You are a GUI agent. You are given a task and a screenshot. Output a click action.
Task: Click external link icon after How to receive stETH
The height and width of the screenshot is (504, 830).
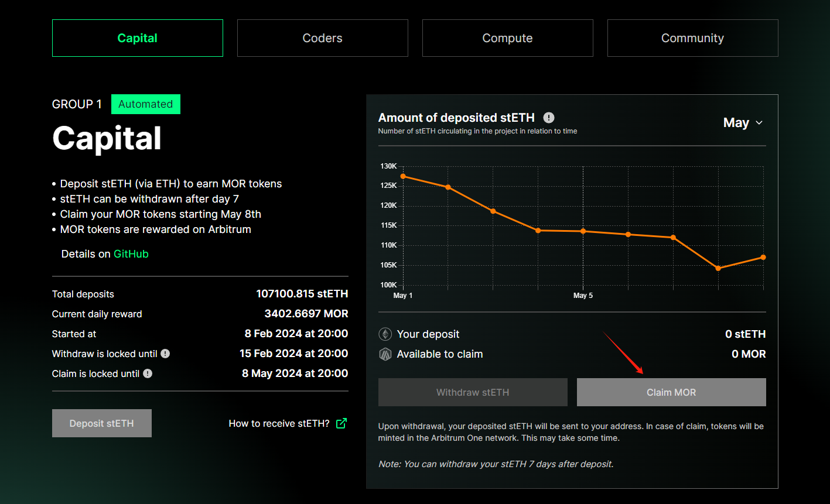(x=341, y=423)
